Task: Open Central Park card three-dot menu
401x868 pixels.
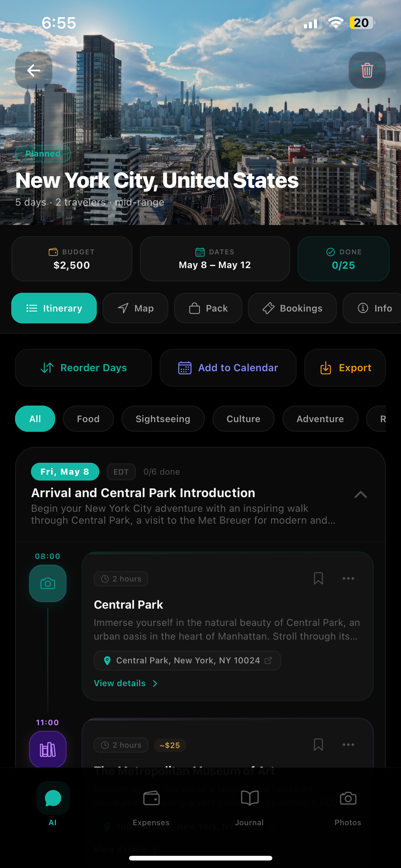Action: tap(348, 579)
